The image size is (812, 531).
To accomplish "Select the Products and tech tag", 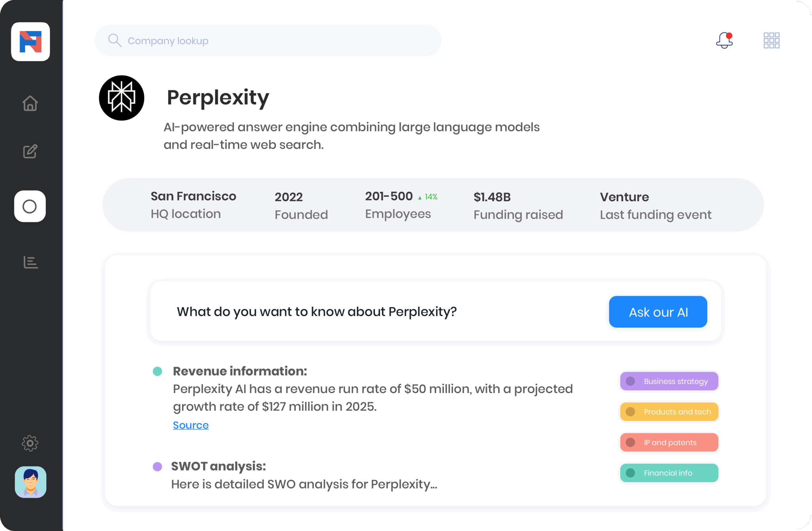I will 669,411.
